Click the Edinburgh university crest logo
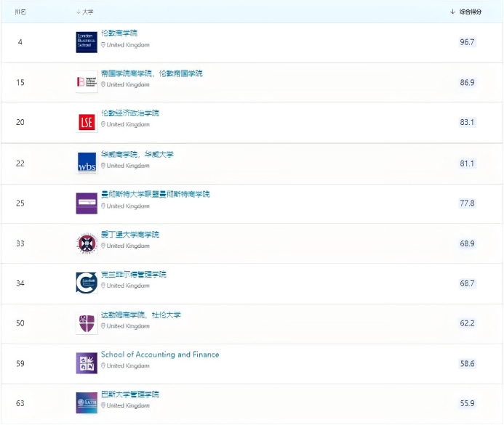Viewport: 504px width, 425px height. [87, 243]
